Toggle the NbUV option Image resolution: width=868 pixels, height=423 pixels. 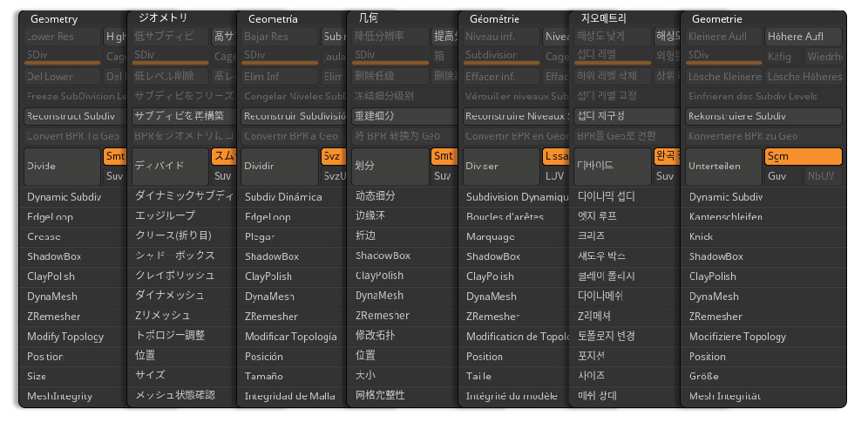pyautogui.click(x=823, y=176)
